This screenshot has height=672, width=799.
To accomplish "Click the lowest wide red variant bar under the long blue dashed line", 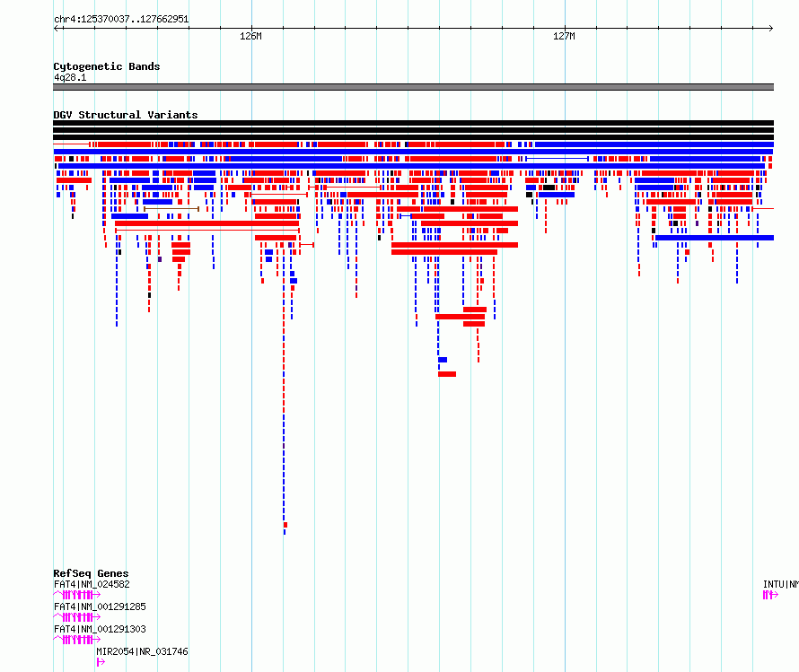I will pyautogui.click(x=447, y=374).
